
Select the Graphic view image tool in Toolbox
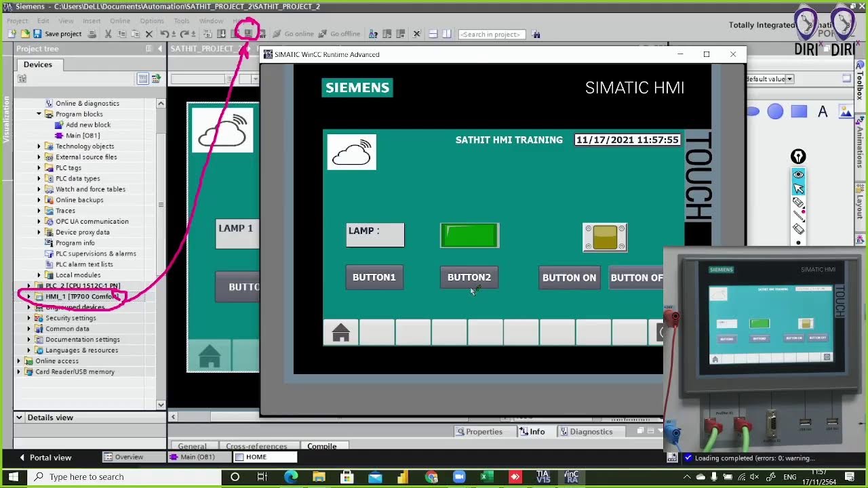pos(845,112)
